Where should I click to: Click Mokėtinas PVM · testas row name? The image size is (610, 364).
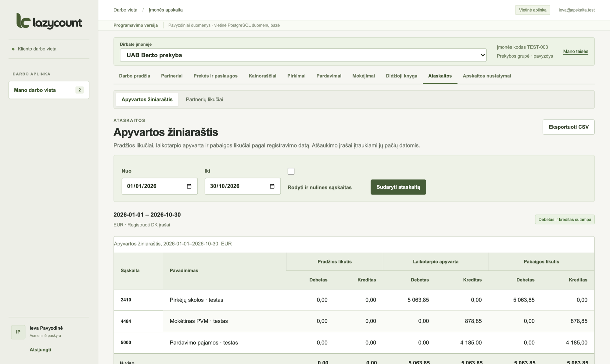[x=199, y=321]
